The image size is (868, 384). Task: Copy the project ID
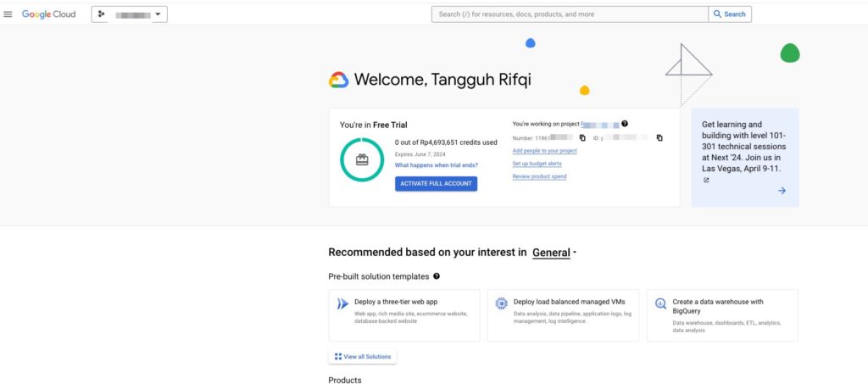(x=659, y=137)
